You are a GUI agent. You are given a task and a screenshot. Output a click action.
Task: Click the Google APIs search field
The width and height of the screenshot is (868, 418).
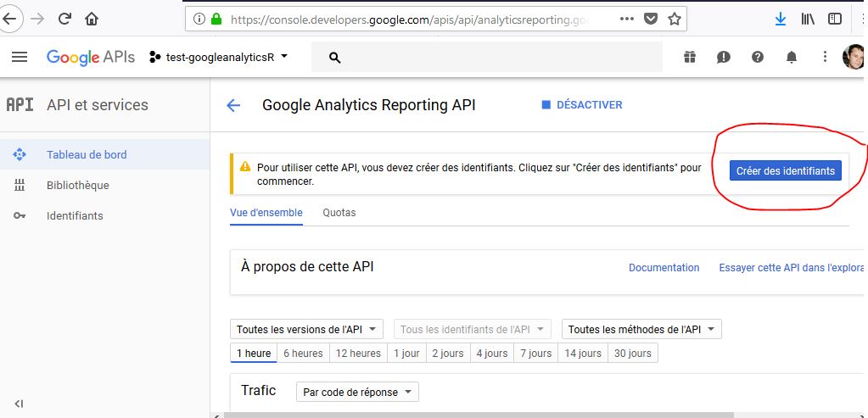pyautogui.click(x=487, y=57)
